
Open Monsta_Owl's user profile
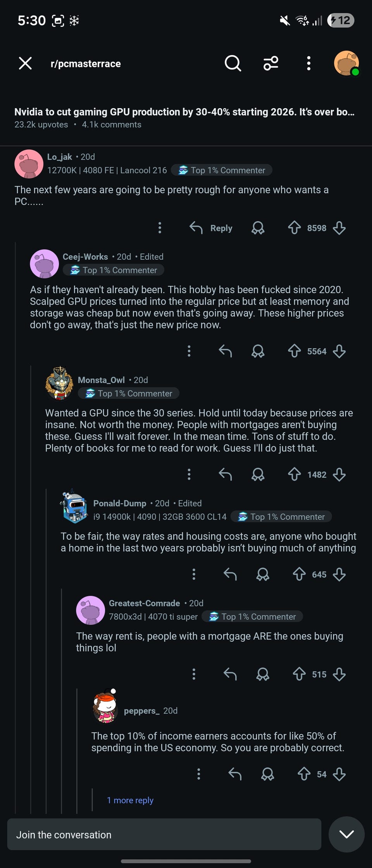[x=101, y=380]
